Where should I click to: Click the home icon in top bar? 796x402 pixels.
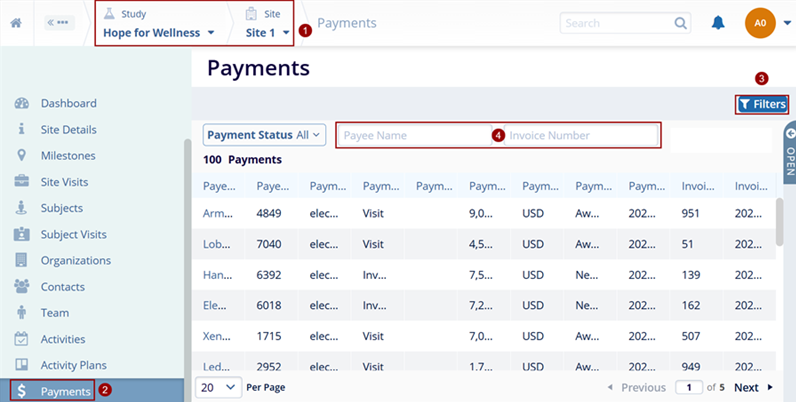pos(16,23)
